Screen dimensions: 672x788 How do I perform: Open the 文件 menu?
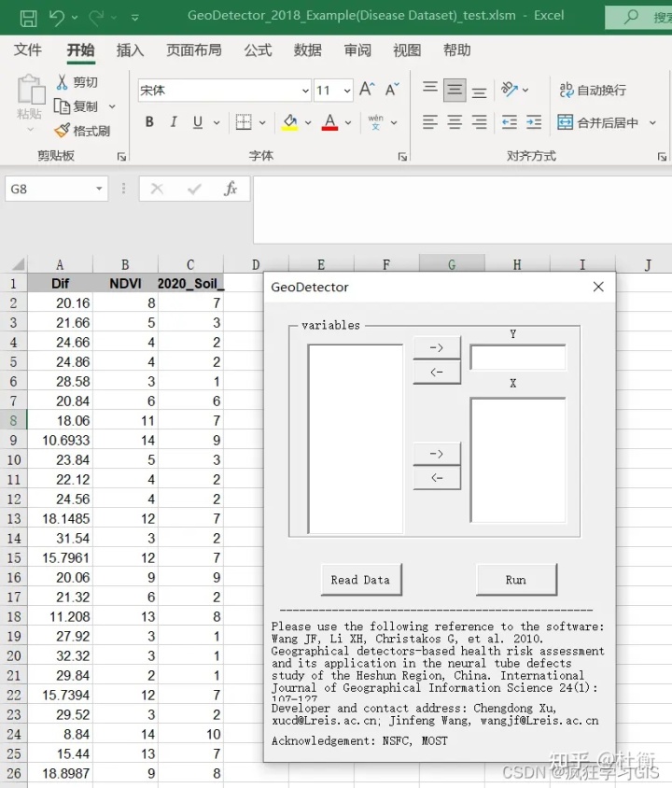[x=28, y=49]
